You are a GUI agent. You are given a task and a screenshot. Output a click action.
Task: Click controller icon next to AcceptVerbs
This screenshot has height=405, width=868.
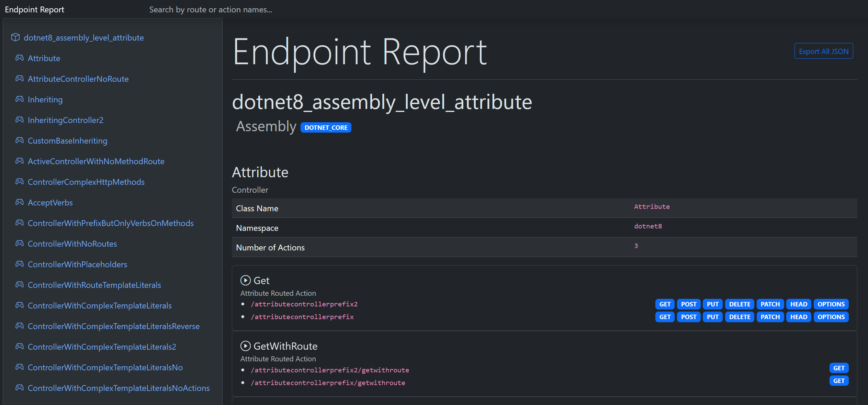[20, 202]
